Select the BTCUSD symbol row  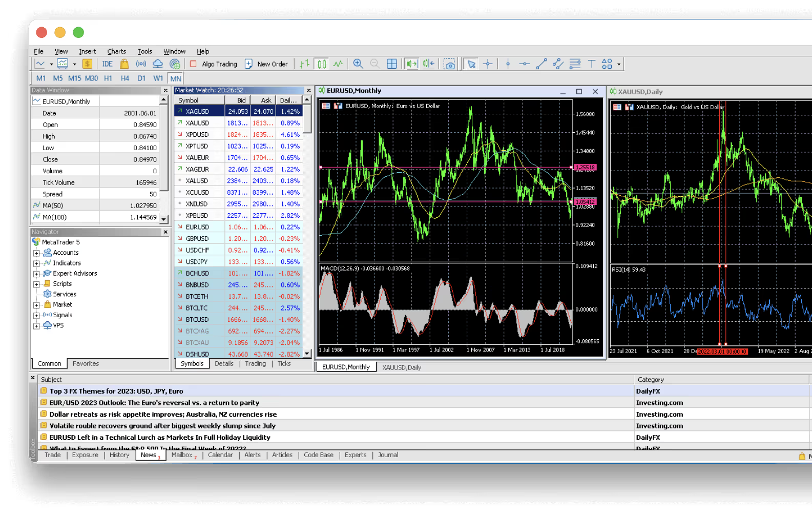[x=238, y=319]
